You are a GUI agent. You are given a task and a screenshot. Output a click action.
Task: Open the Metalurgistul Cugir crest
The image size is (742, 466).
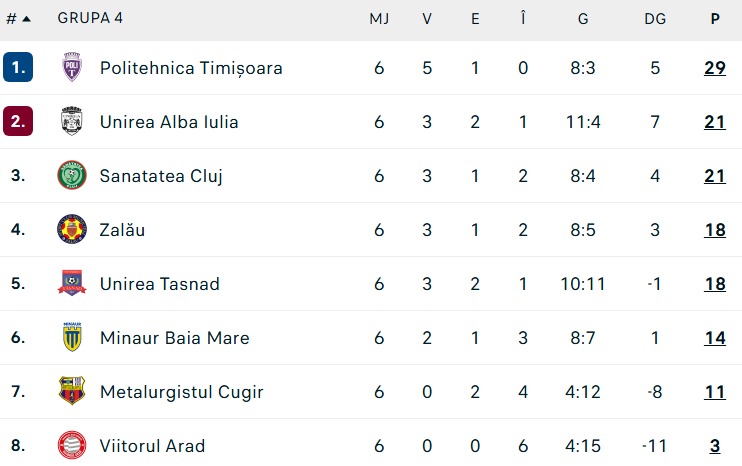72,391
